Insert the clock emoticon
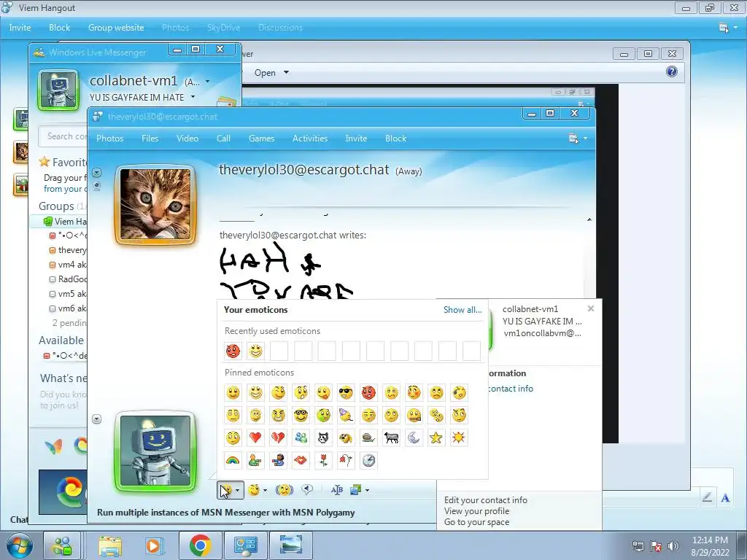Viewport: 747px width, 560px height. point(368,461)
